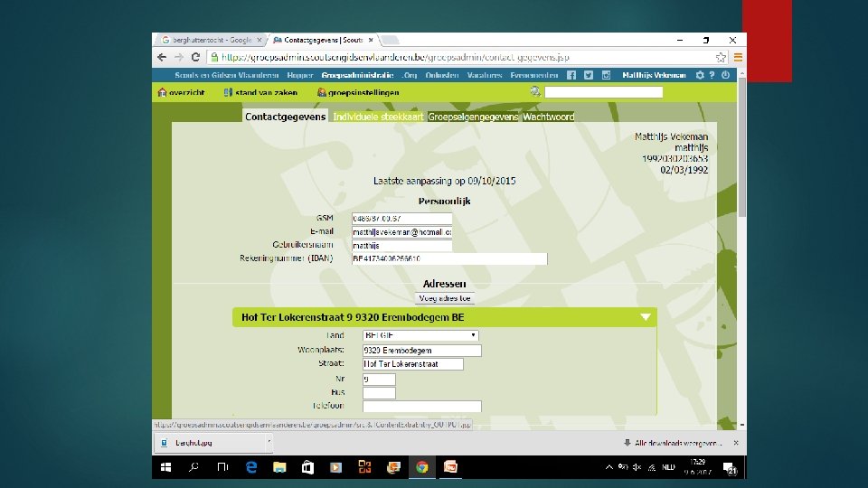Open File Explorer from the taskbar
868x488 pixels.
279,467
